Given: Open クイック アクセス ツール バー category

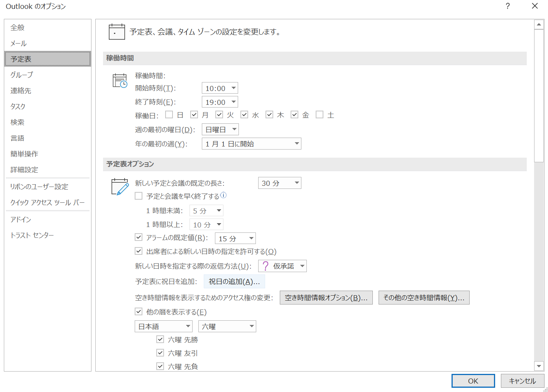Looking at the screenshot, I should click(x=48, y=202).
